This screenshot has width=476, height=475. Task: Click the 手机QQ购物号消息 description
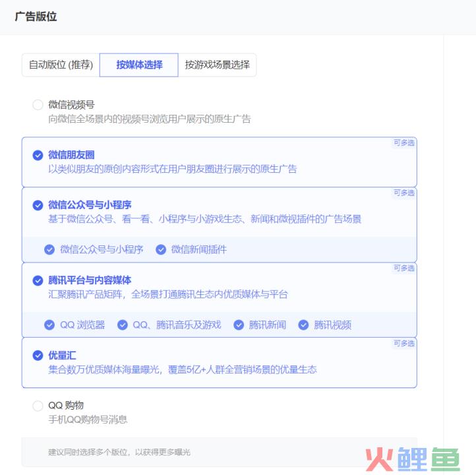tap(88, 420)
